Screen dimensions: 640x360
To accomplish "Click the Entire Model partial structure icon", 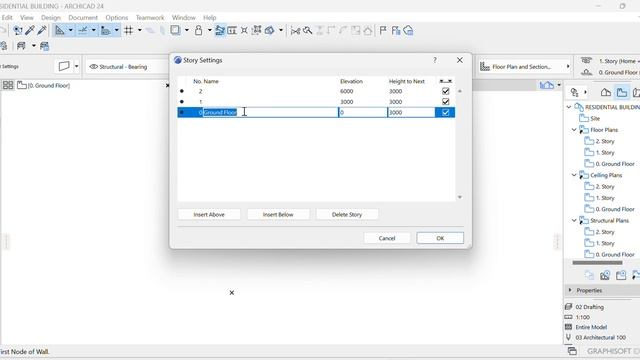I will (569, 327).
